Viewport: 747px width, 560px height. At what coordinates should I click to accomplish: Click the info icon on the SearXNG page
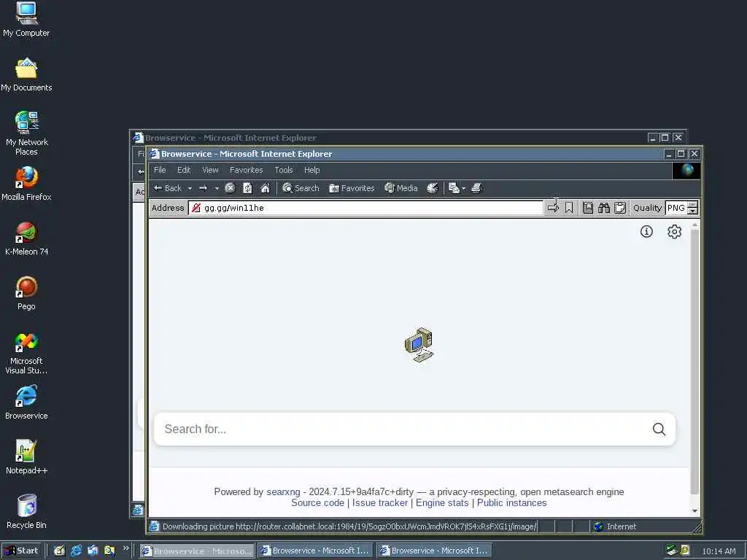(x=646, y=231)
